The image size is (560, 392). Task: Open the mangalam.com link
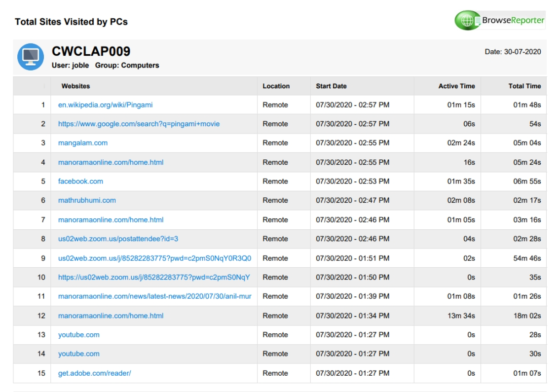83,143
